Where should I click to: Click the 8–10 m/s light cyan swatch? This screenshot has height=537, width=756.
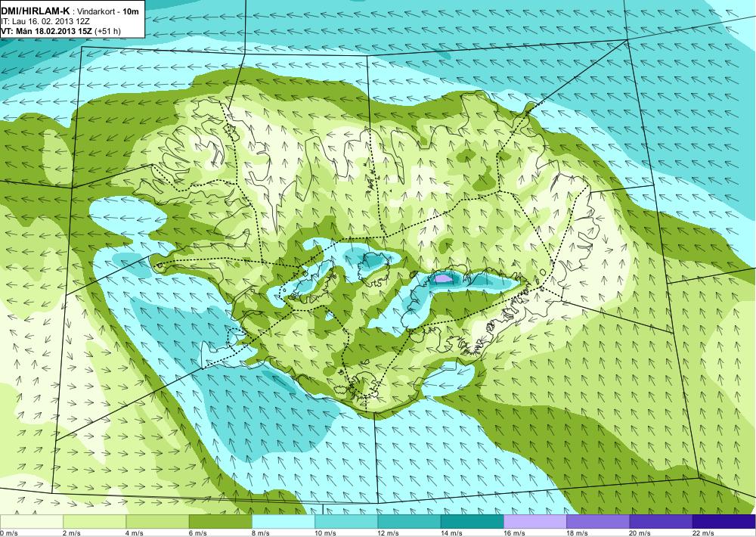point(283,522)
